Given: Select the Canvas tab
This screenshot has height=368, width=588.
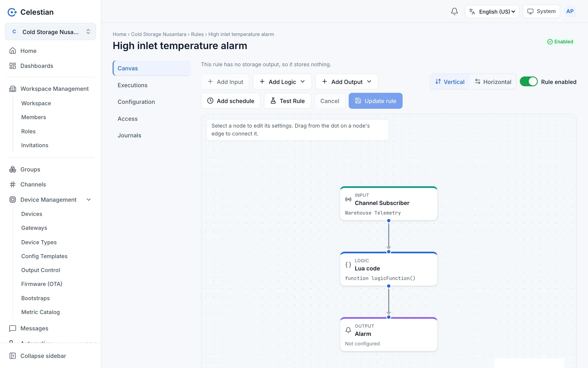Looking at the screenshot, I should [x=152, y=68].
